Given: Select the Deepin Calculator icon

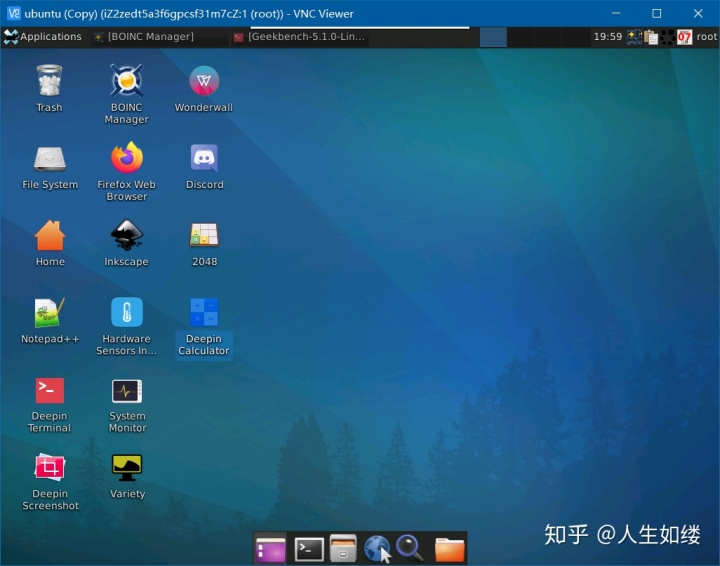Looking at the screenshot, I should [204, 313].
